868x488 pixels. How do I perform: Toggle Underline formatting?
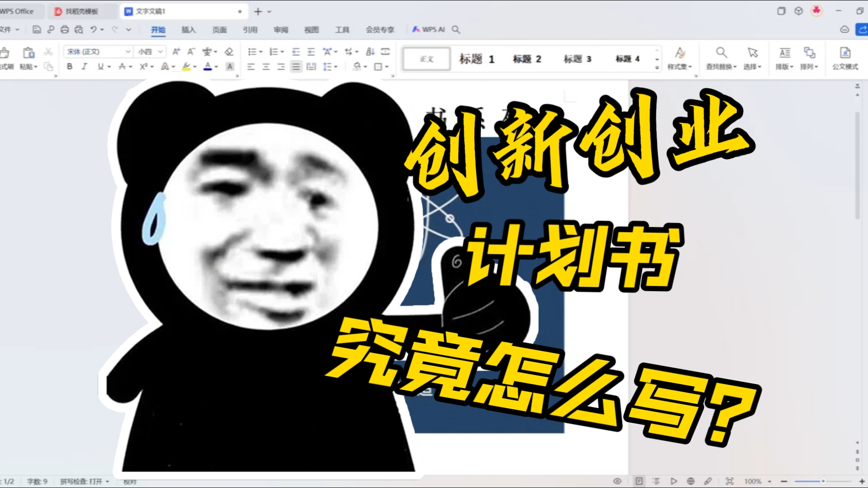pos(100,67)
